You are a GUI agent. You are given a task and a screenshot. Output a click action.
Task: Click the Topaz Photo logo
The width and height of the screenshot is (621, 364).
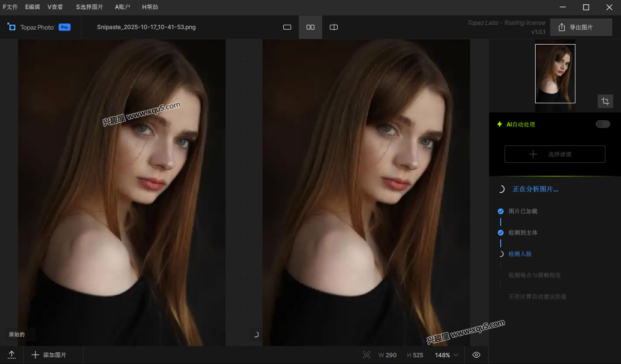point(12,27)
